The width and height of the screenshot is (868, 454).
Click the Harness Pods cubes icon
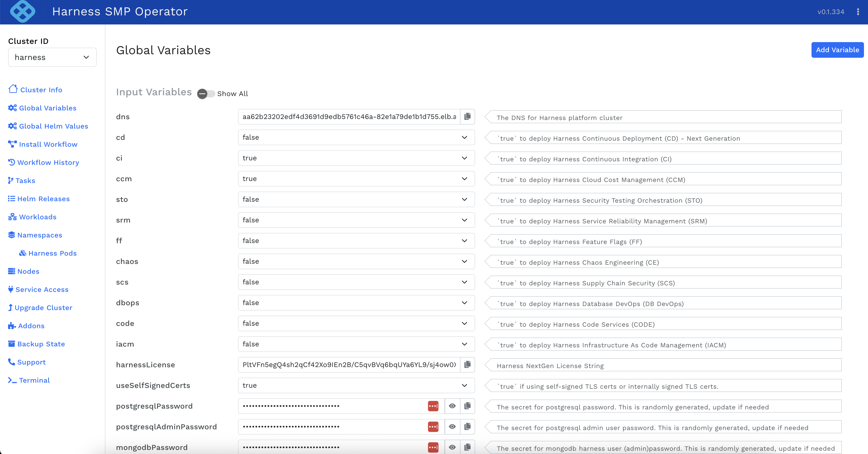coord(23,253)
